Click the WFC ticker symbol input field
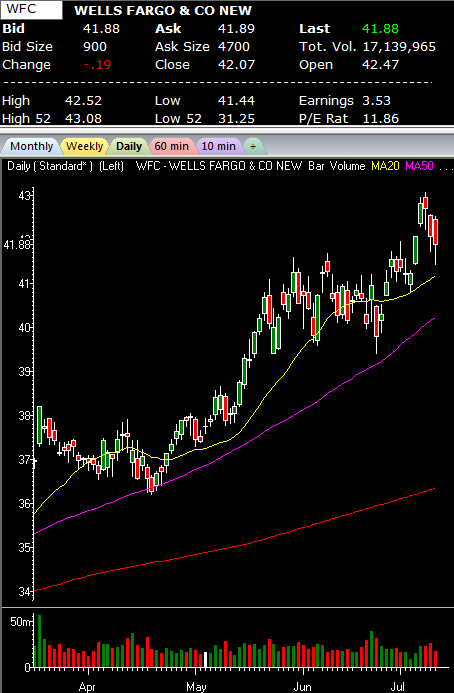454x693 pixels. click(x=31, y=10)
